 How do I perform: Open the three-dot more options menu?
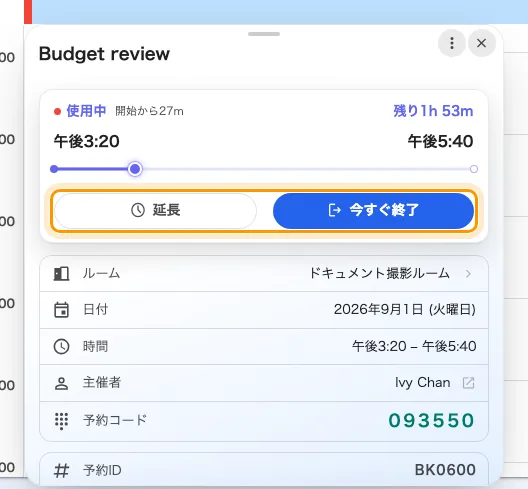point(452,43)
